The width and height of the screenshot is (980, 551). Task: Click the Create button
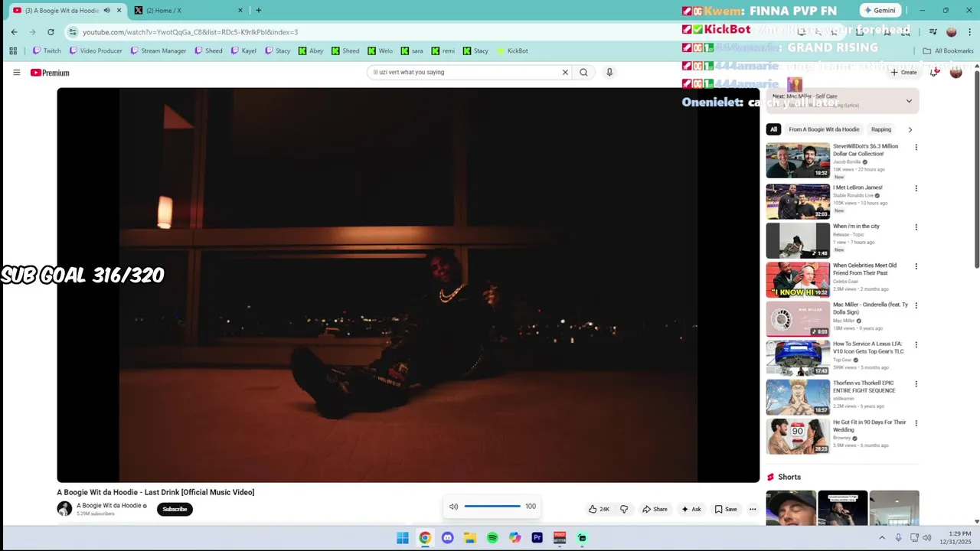coord(903,72)
